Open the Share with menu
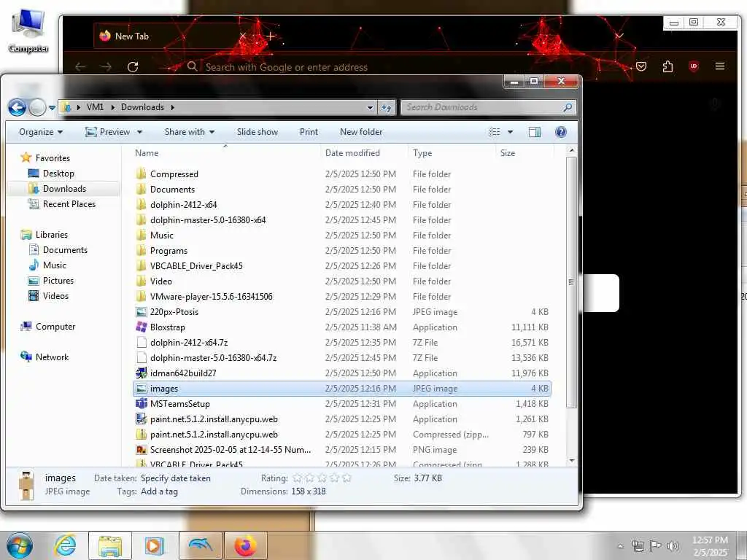The height and width of the screenshot is (560, 747). (189, 132)
